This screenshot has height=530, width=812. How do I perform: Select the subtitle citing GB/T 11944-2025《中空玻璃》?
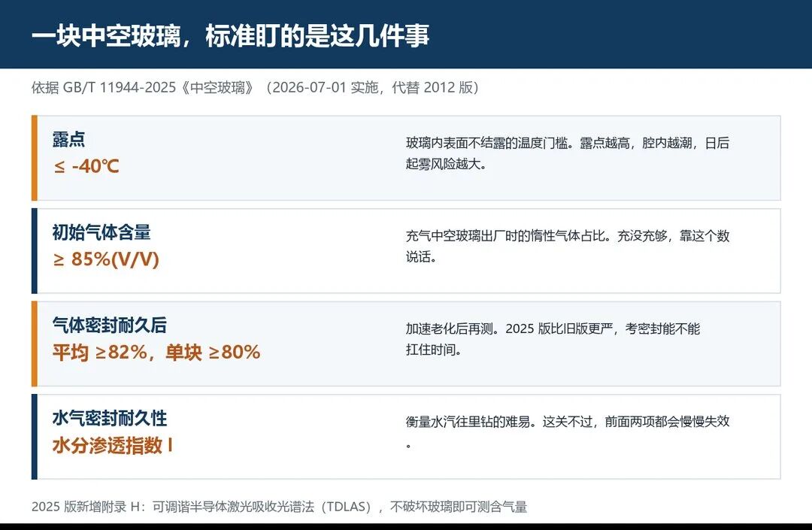[255, 87]
